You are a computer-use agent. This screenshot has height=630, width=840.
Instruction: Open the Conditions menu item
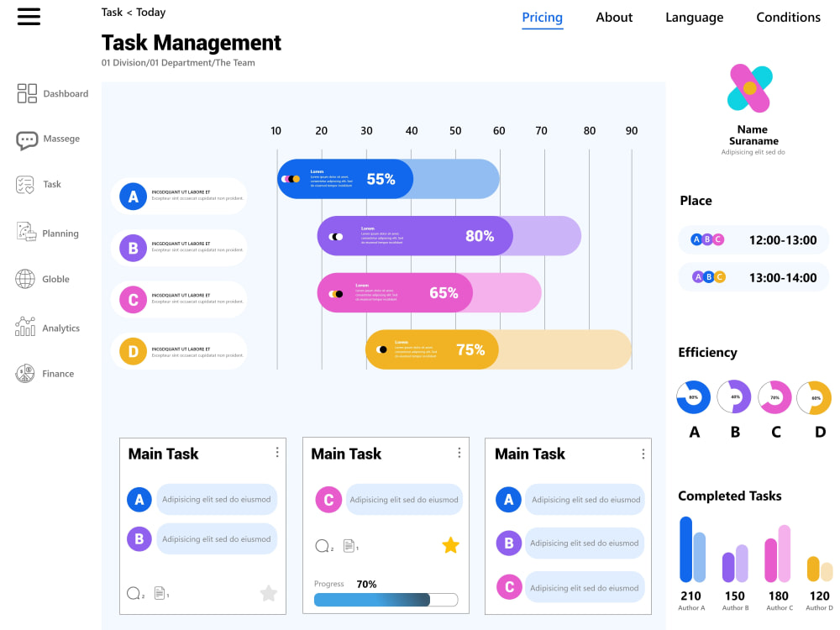pos(788,18)
